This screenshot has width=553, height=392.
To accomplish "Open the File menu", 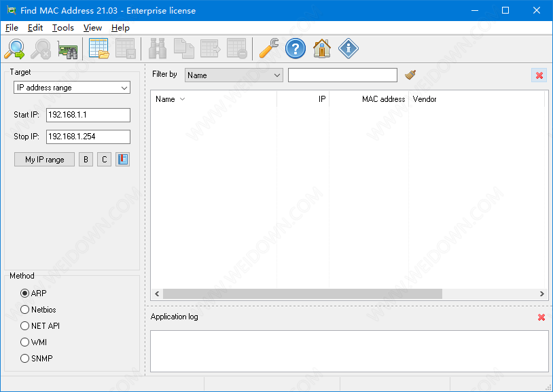I will click(12, 28).
